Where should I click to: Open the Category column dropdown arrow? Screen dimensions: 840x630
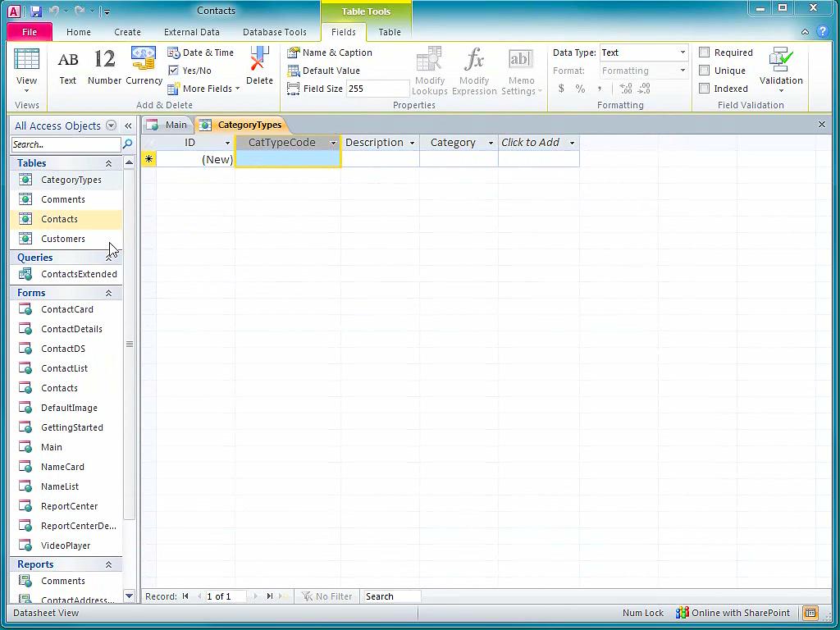pos(491,143)
